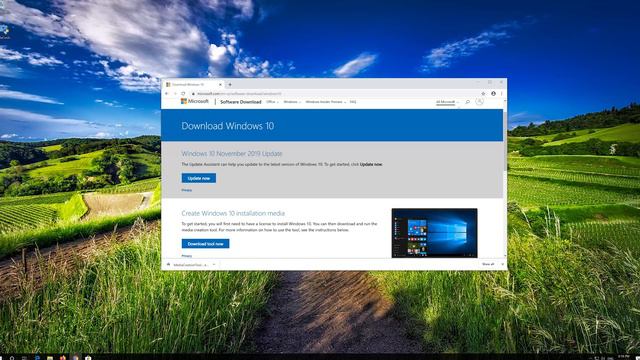Click the Microsoft account sign-in circle icon

click(480, 101)
